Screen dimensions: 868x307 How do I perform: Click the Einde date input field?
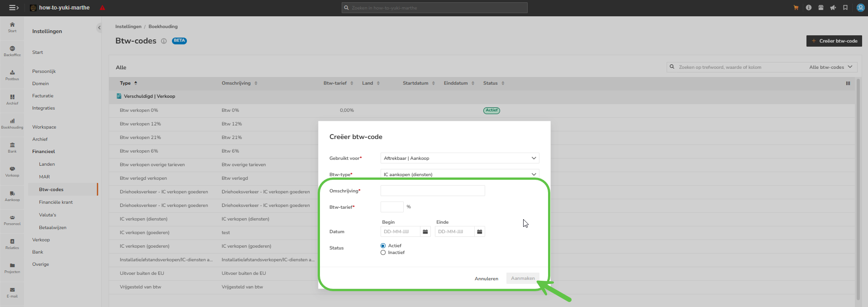click(x=455, y=231)
